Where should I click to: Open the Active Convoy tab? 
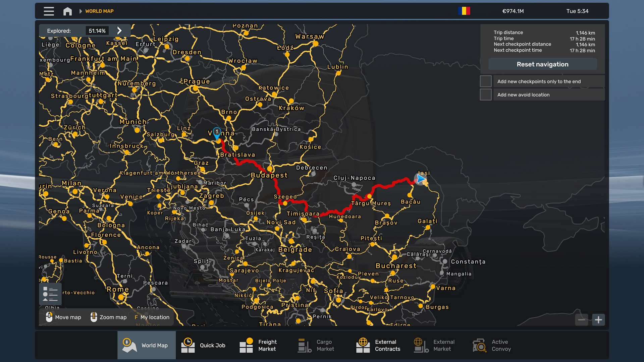[x=492, y=345]
